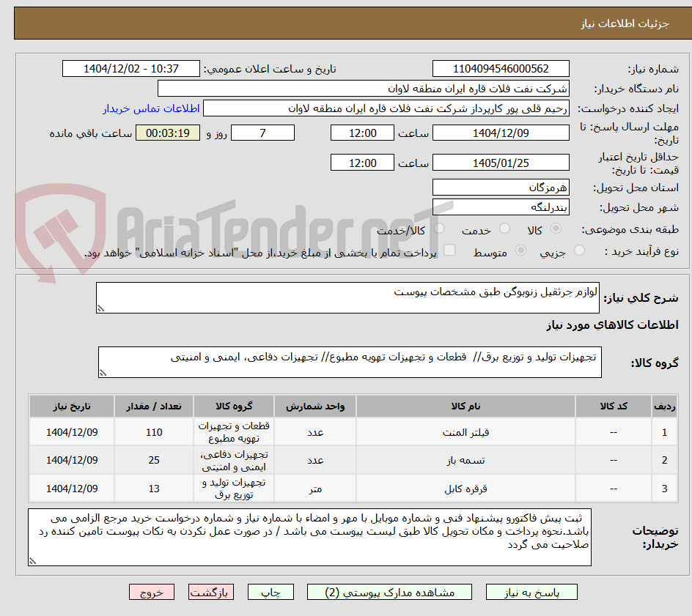The height and width of the screenshot is (616, 692).
Task: Open مشاهده مدارک پیوستی (2) attachments
Action: tap(389, 592)
